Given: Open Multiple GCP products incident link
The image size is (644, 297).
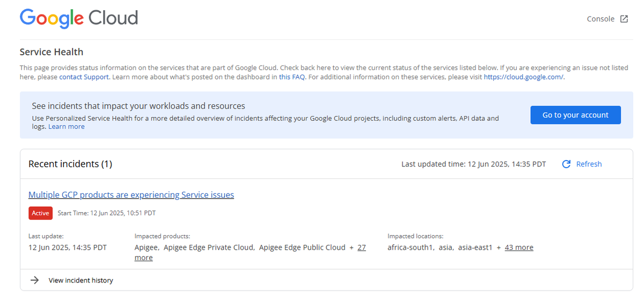Looking at the screenshot, I should coord(131,194).
